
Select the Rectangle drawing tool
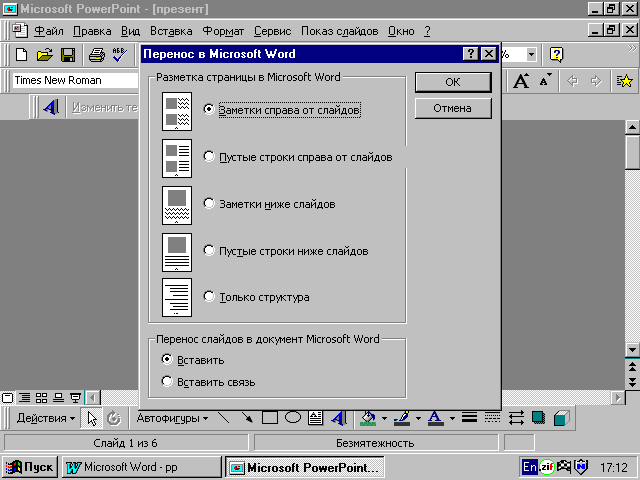(x=270, y=418)
